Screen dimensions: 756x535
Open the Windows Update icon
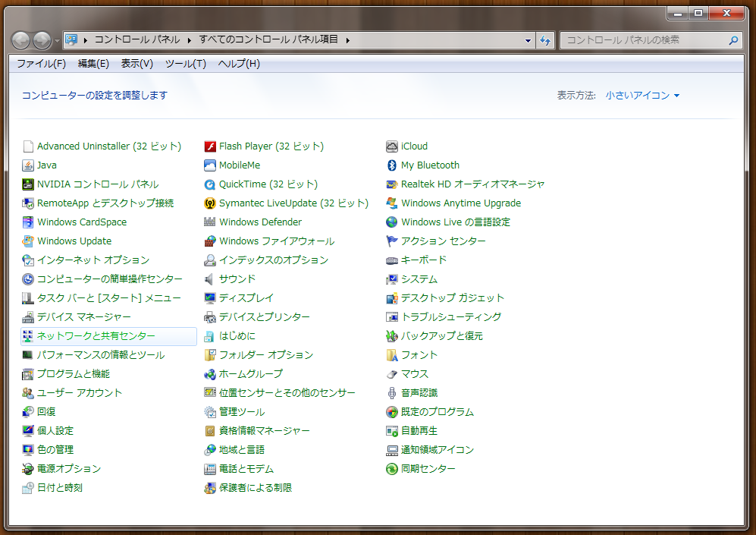28,241
